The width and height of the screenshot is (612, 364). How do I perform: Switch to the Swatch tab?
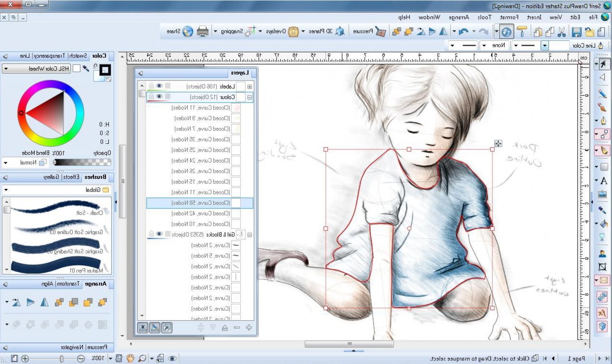click(x=78, y=56)
